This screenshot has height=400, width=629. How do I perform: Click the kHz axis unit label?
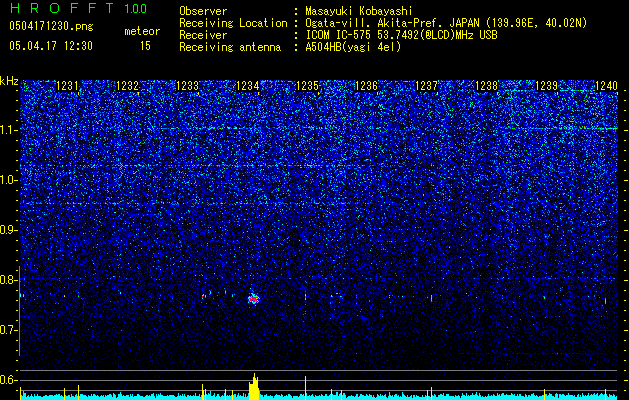(9, 81)
